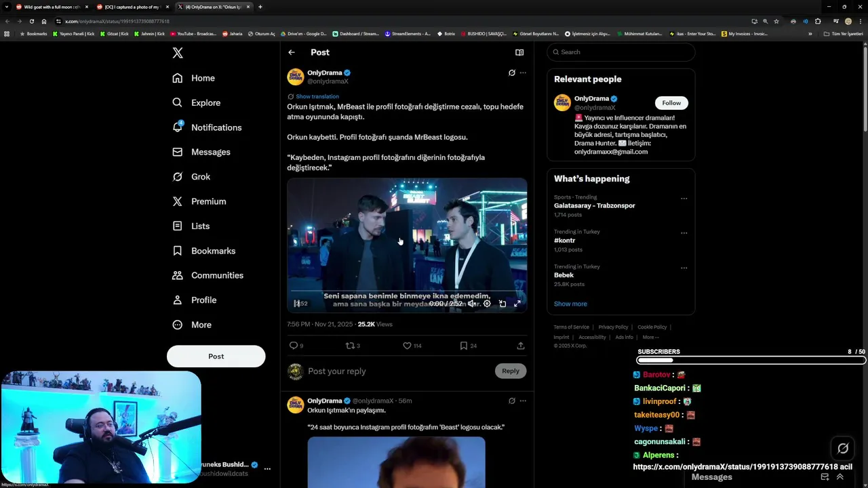Open the #kontr trending topic

point(564,241)
